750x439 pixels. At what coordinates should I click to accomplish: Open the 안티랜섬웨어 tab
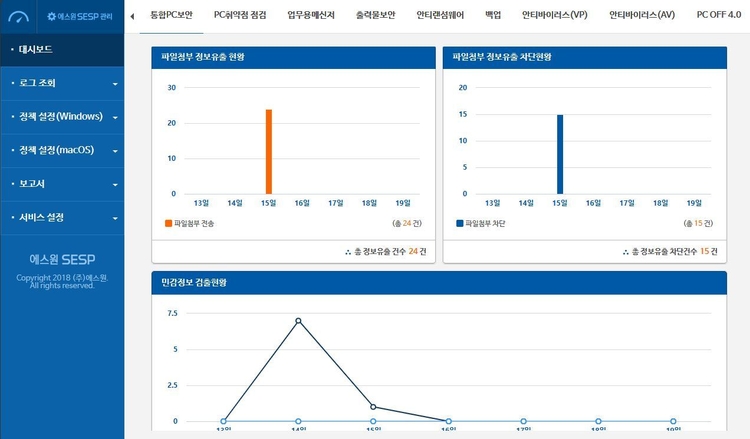[440, 15]
